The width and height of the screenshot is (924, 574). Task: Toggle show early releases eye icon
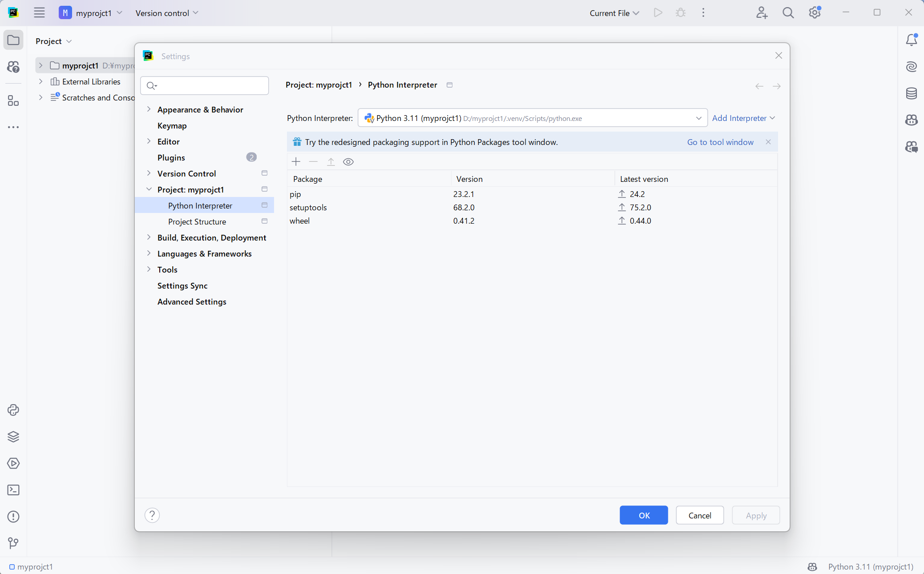[x=348, y=162]
